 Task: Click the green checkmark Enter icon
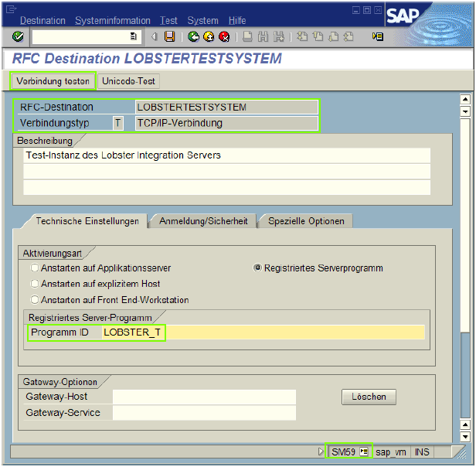click(x=18, y=37)
